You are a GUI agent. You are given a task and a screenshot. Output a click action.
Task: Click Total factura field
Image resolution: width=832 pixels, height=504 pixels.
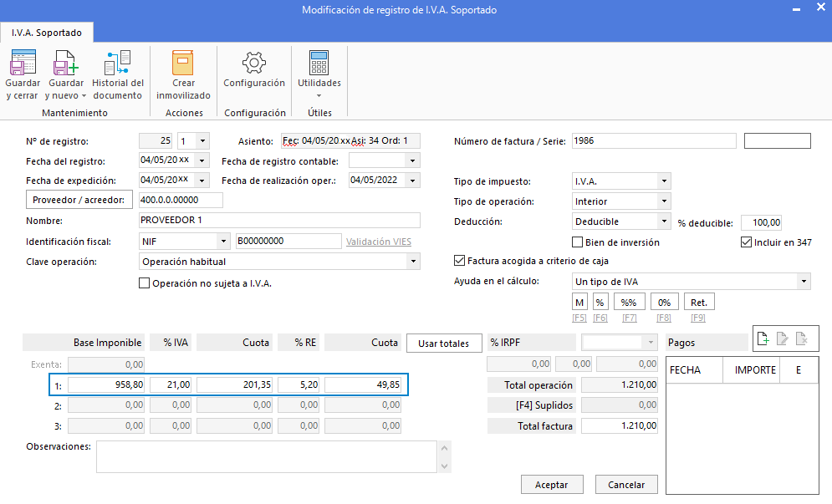pos(620,425)
